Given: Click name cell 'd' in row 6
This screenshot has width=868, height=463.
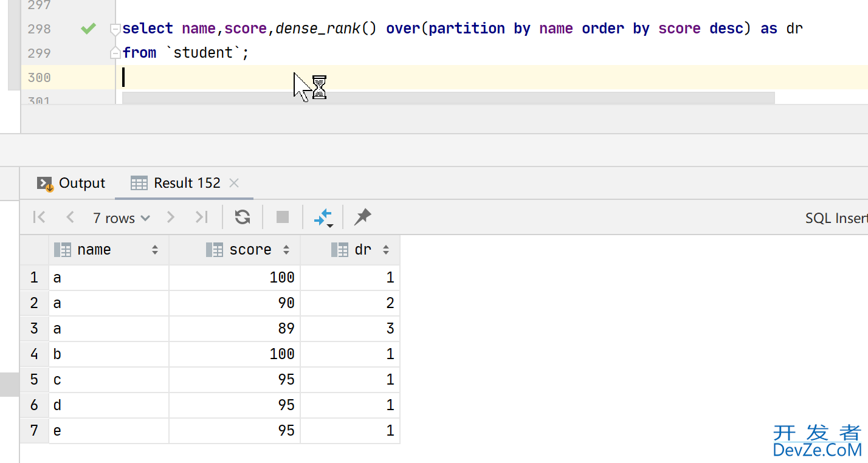Looking at the screenshot, I should click(x=109, y=405).
